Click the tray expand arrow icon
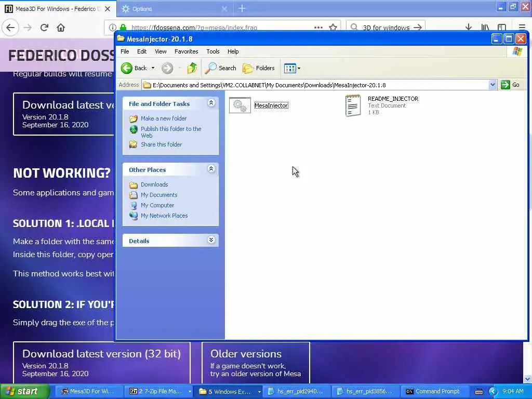The image size is (532, 399). pyautogui.click(x=493, y=392)
